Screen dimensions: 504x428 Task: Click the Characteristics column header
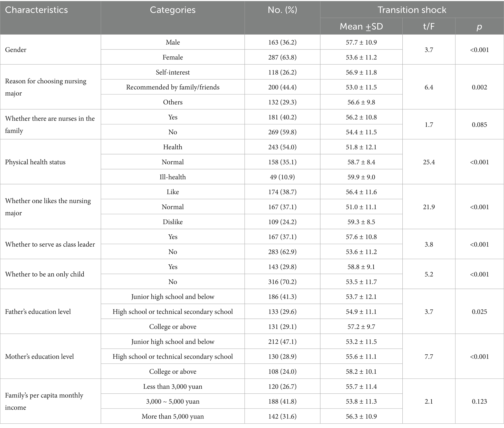[37, 10]
